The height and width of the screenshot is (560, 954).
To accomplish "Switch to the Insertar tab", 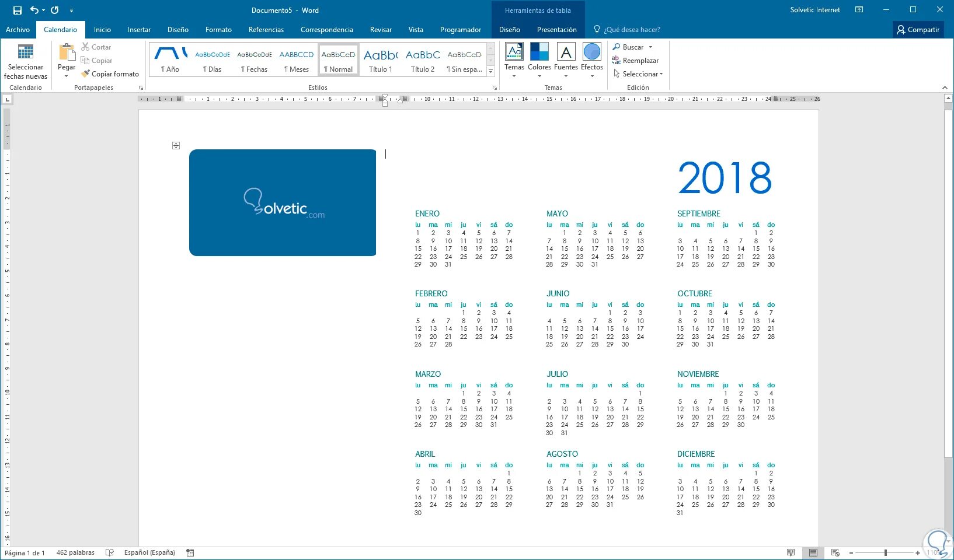I will point(139,29).
